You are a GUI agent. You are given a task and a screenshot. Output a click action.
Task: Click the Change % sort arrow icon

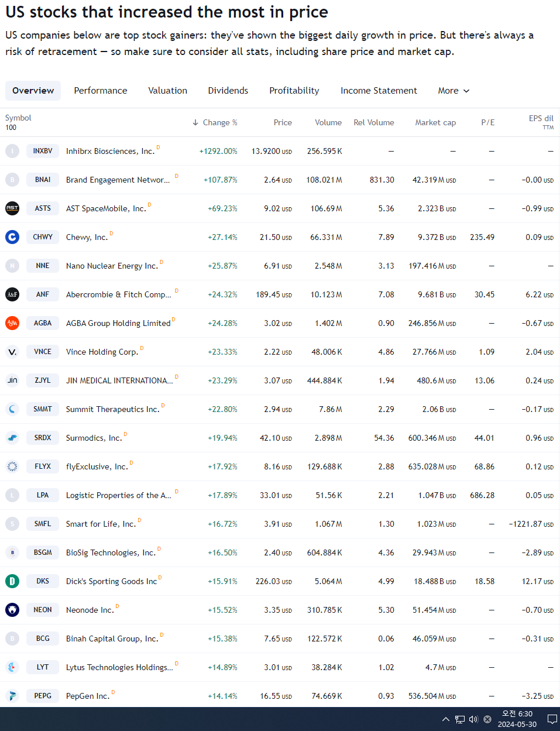(195, 122)
